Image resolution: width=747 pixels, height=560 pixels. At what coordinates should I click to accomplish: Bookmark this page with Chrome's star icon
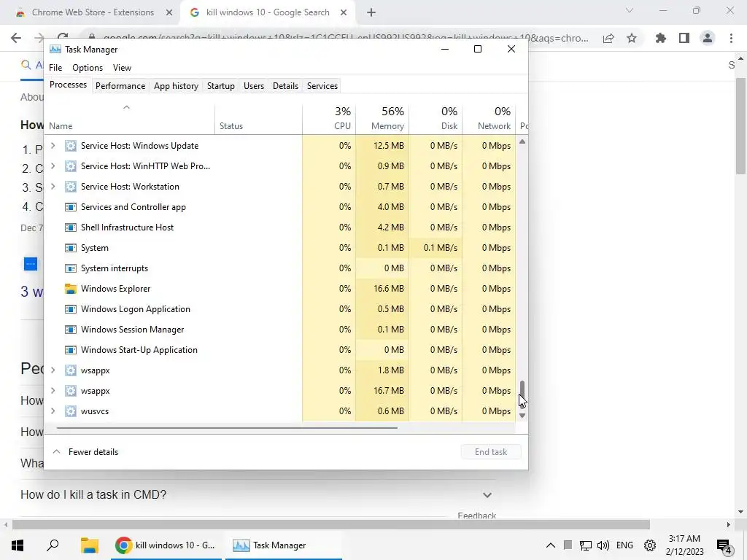[x=632, y=38]
